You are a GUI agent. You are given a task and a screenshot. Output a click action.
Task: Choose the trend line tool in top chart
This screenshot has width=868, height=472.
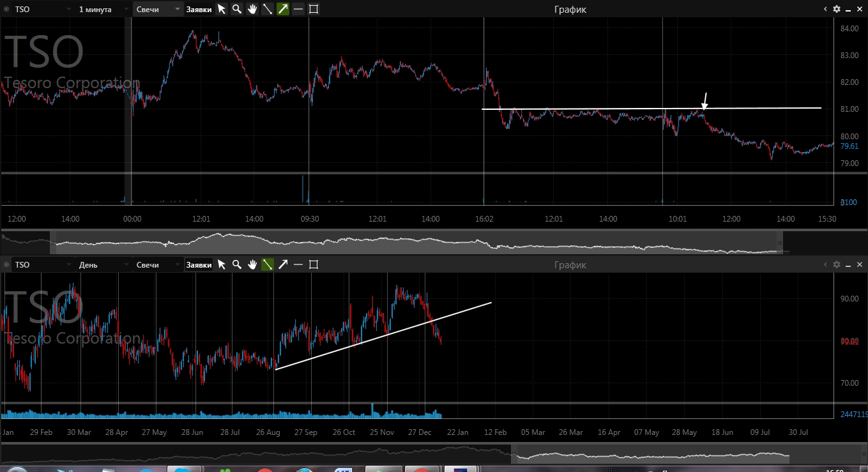coord(268,9)
